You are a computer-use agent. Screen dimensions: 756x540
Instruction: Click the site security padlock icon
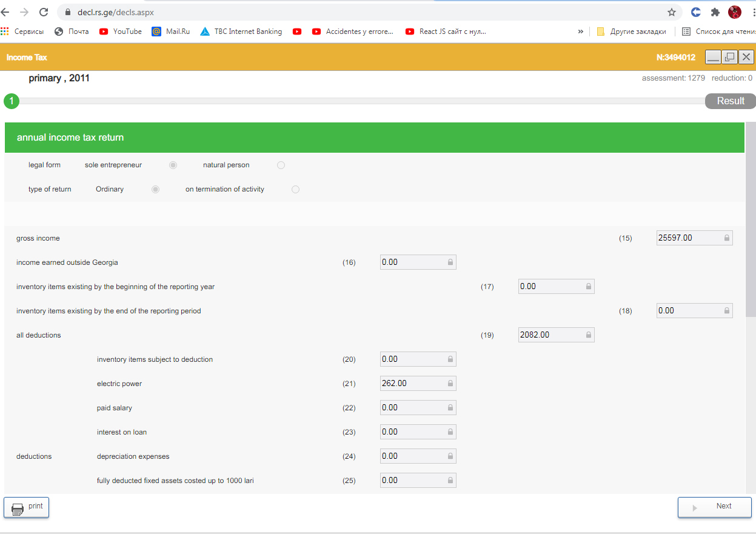click(67, 12)
